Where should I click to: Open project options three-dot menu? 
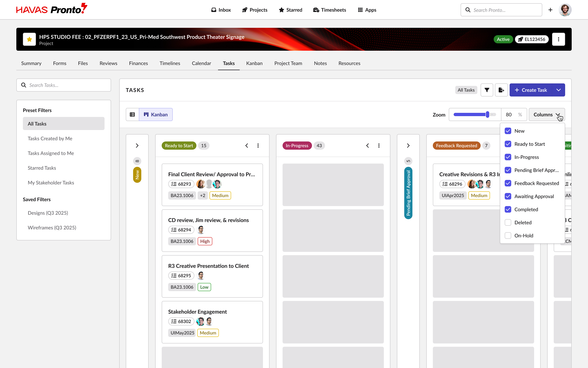(559, 39)
